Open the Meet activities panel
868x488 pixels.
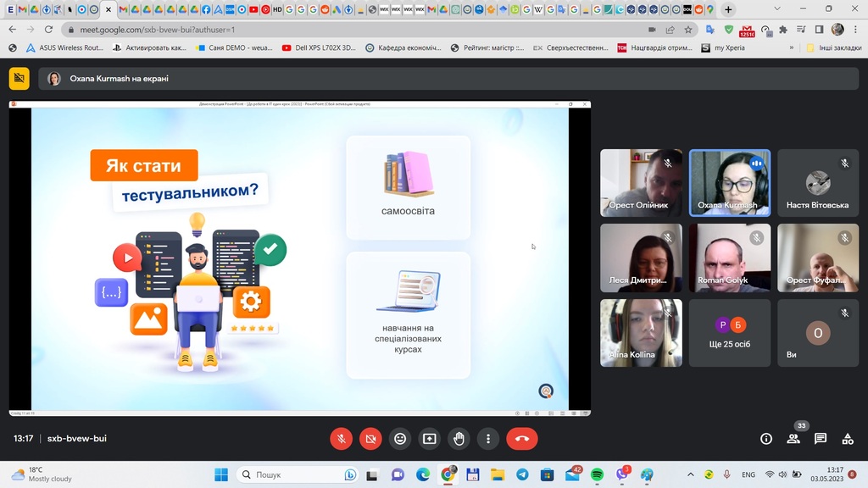847,439
